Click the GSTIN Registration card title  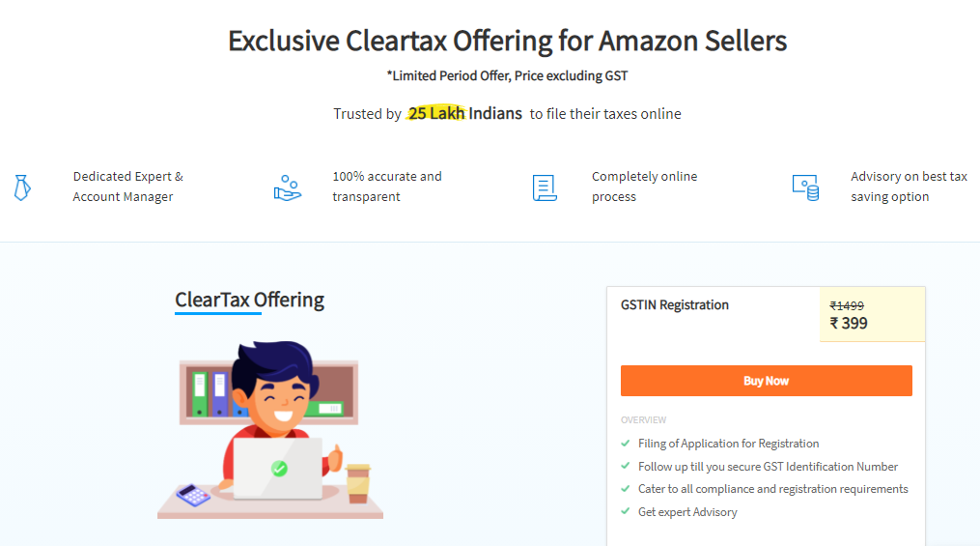[675, 305]
